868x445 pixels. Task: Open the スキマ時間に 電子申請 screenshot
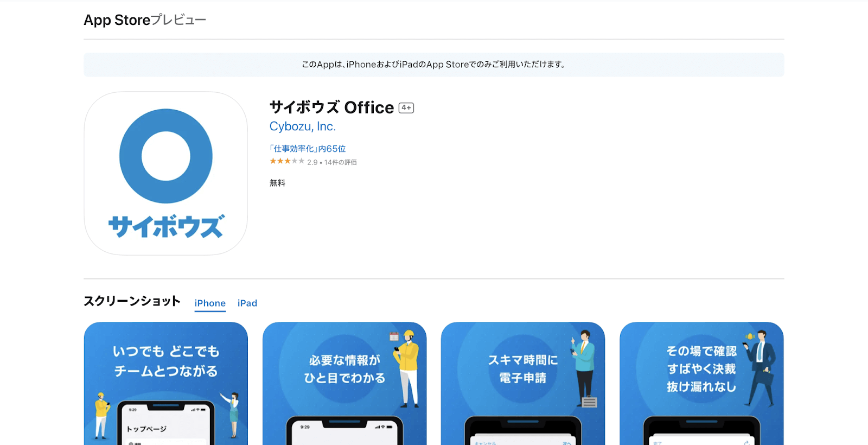click(x=523, y=384)
